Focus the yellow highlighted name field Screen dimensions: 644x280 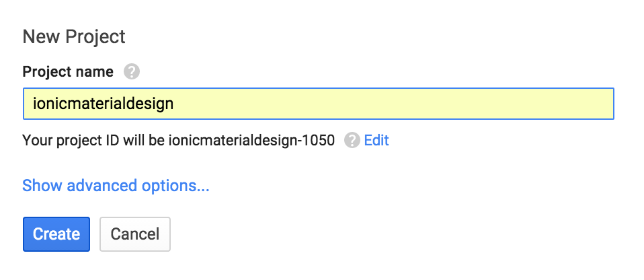click(318, 104)
